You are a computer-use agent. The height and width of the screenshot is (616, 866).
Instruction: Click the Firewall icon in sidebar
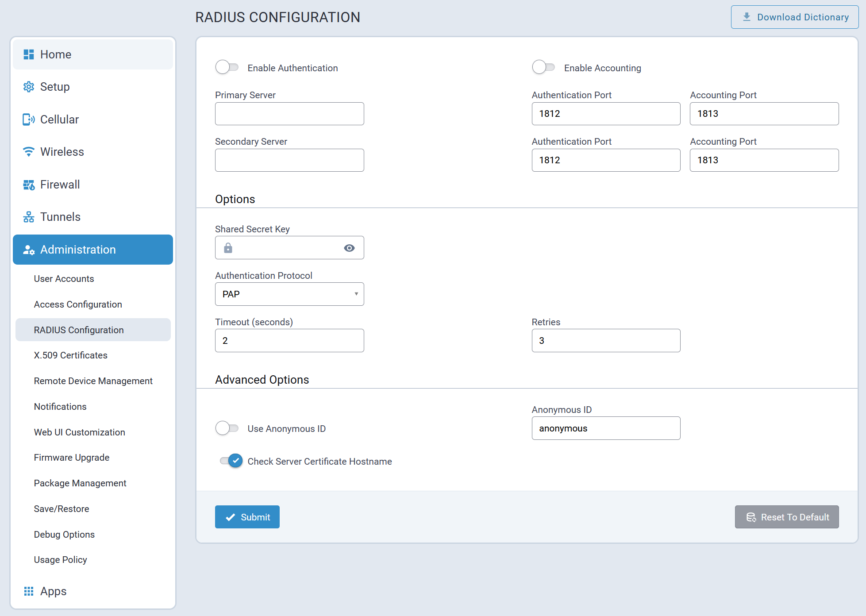click(x=29, y=185)
